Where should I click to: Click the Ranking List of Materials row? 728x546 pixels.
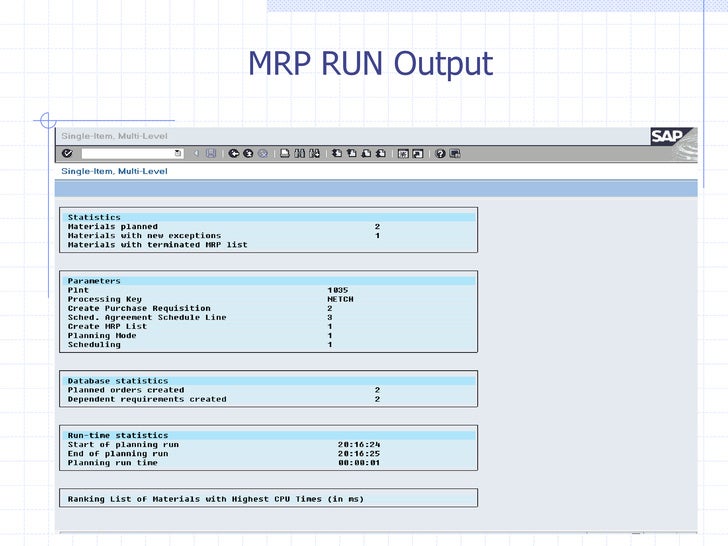268,498
